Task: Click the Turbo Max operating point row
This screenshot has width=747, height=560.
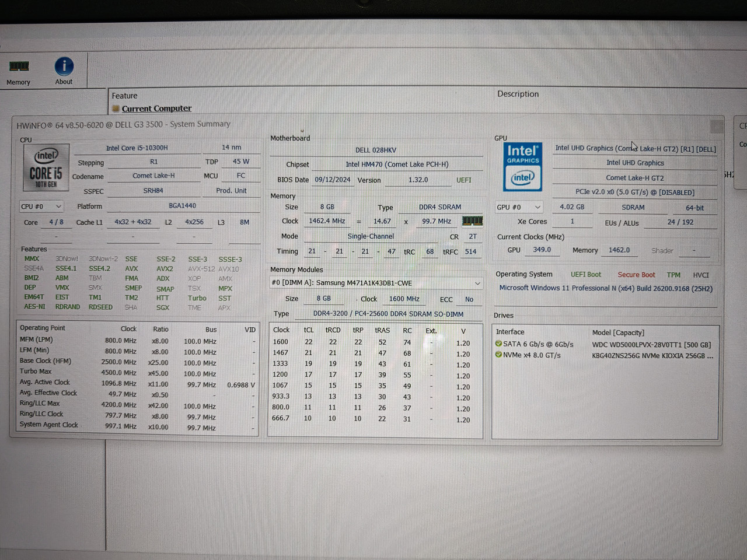Action: pos(138,372)
